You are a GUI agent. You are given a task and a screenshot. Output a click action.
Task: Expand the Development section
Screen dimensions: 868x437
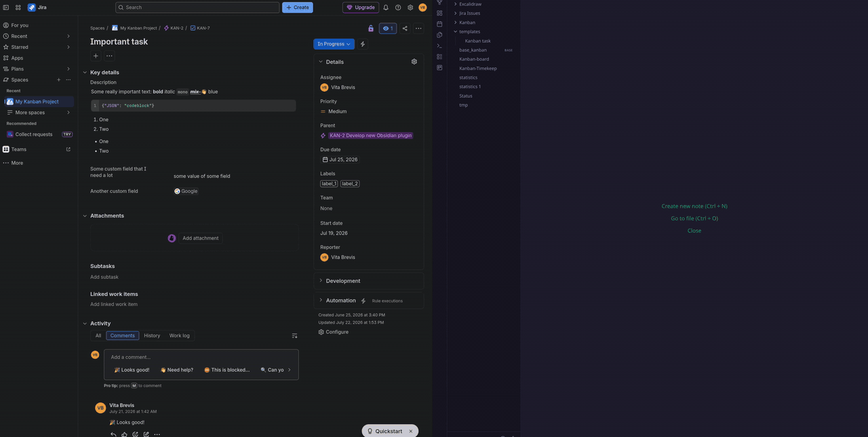[321, 281]
